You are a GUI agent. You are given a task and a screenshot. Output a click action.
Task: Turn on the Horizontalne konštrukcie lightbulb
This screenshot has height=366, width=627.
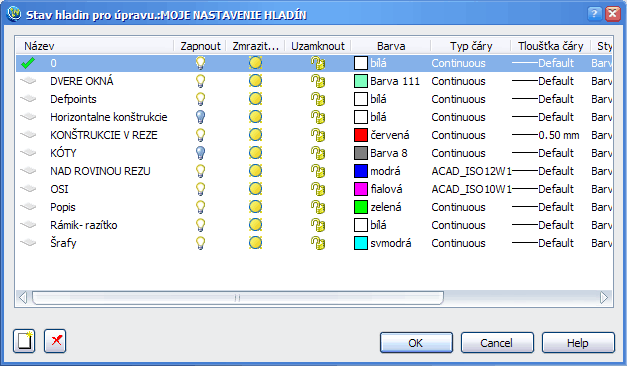point(200,117)
